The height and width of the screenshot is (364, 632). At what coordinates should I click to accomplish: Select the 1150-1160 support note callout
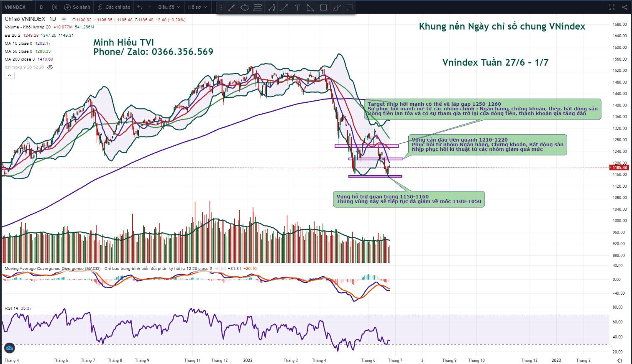(x=409, y=199)
